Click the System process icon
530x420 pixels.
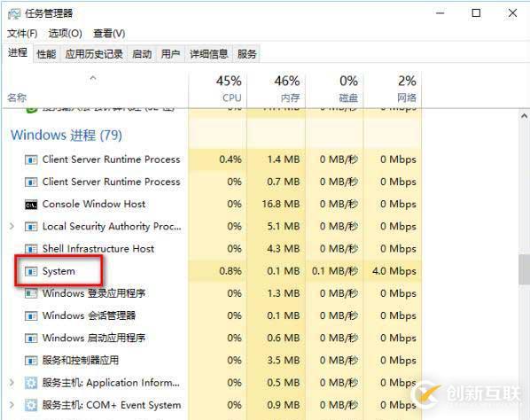(31, 271)
